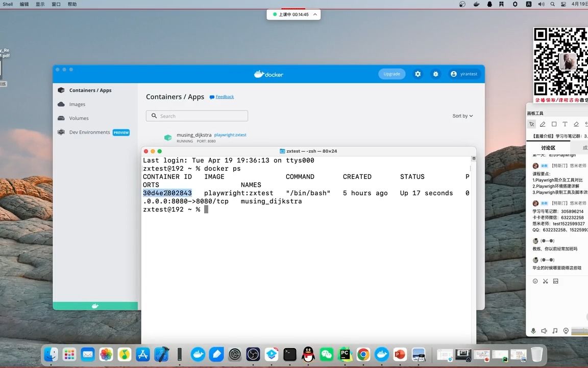
Task: Open the 编辑 menu
Action: tap(24, 4)
